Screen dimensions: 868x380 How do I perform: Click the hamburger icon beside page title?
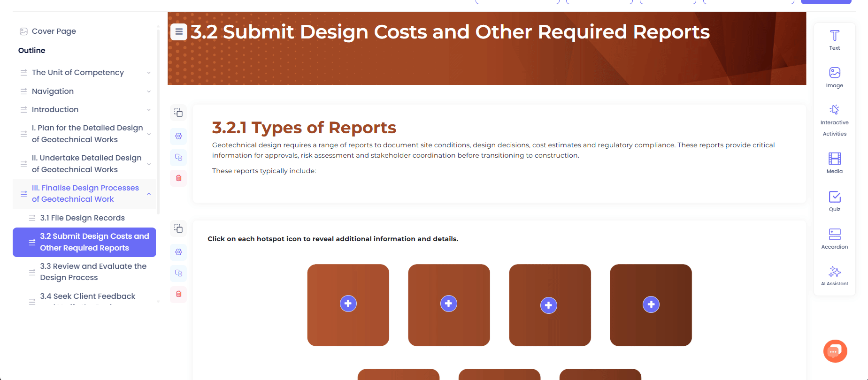[178, 32]
